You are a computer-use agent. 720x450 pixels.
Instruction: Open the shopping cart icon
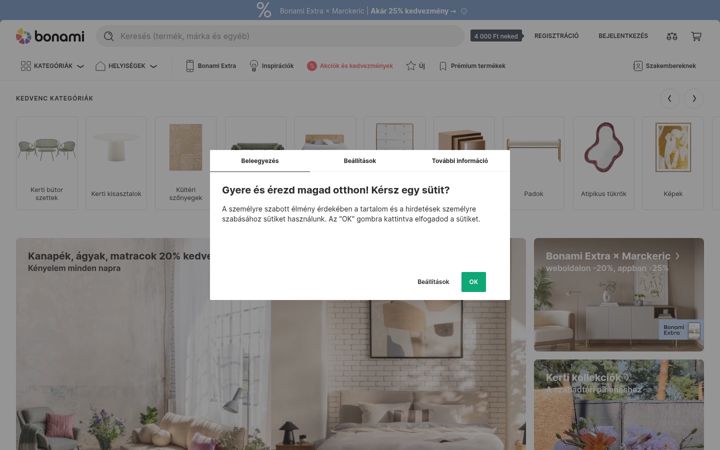tap(696, 36)
